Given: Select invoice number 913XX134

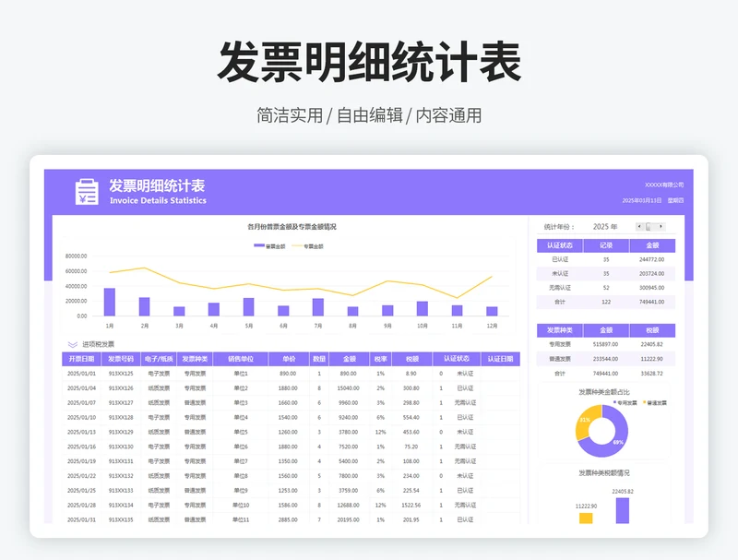Looking at the screenshot, I should point(121,505).
